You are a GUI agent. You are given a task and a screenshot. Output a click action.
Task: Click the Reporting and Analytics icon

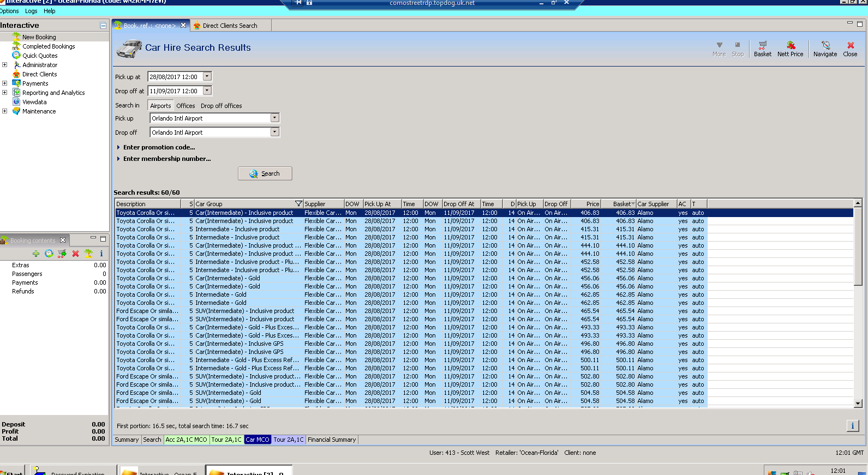16,92
